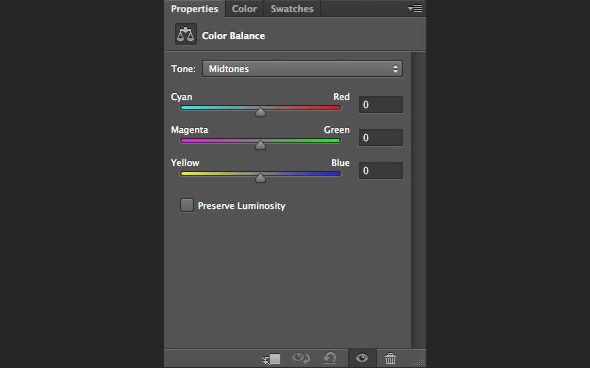The height and width of the screenshot is (368, 590).
Task: Click the Magenta-Green slider handle
Action: [x=260, y=145]
